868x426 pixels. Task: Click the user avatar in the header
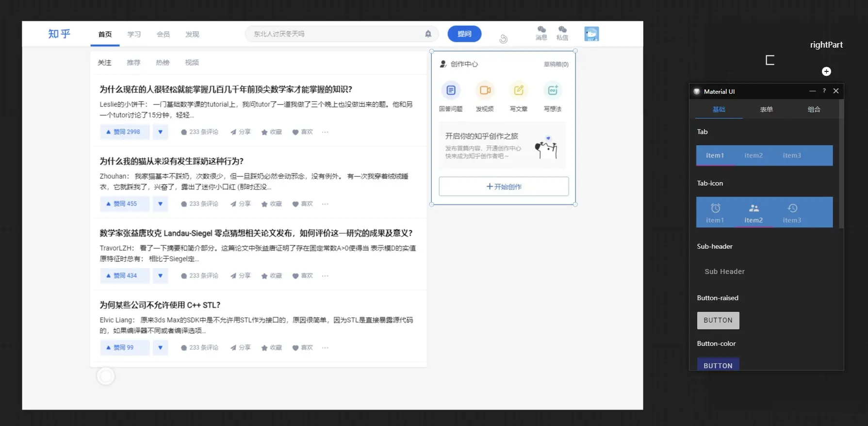coord(591,34)
